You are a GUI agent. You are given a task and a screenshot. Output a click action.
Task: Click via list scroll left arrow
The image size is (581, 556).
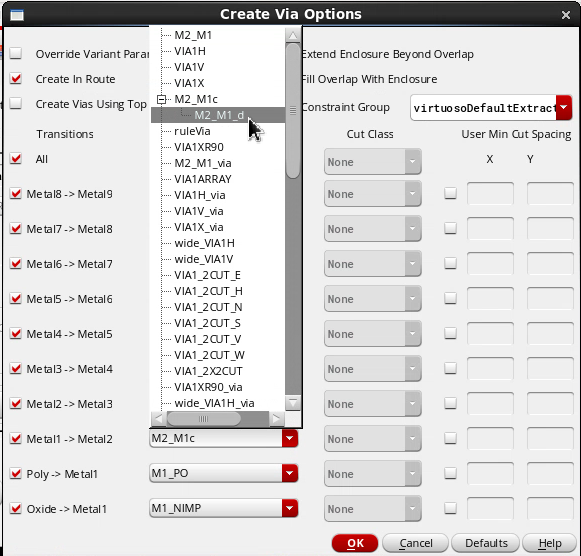click(x=159, y=419)
